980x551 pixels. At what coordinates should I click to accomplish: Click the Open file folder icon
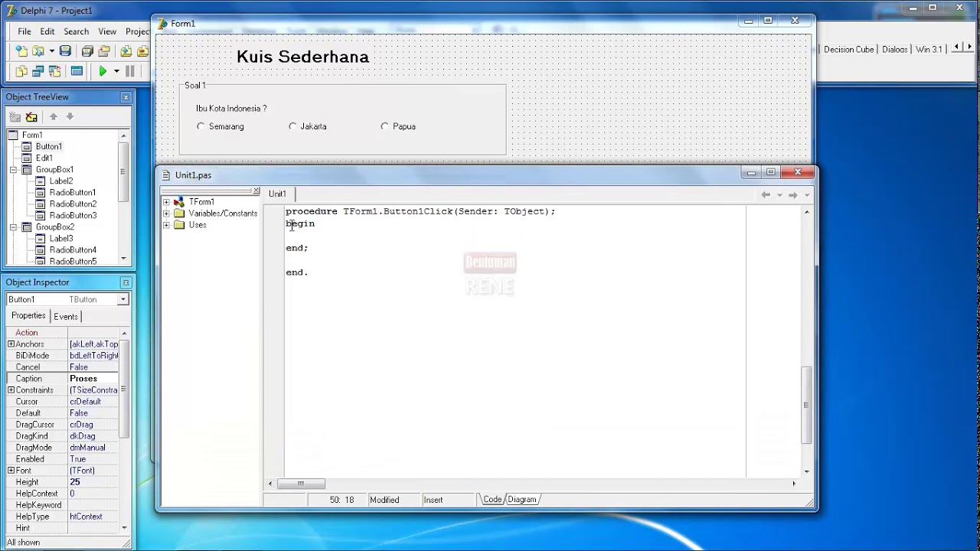tap(38, 51)
